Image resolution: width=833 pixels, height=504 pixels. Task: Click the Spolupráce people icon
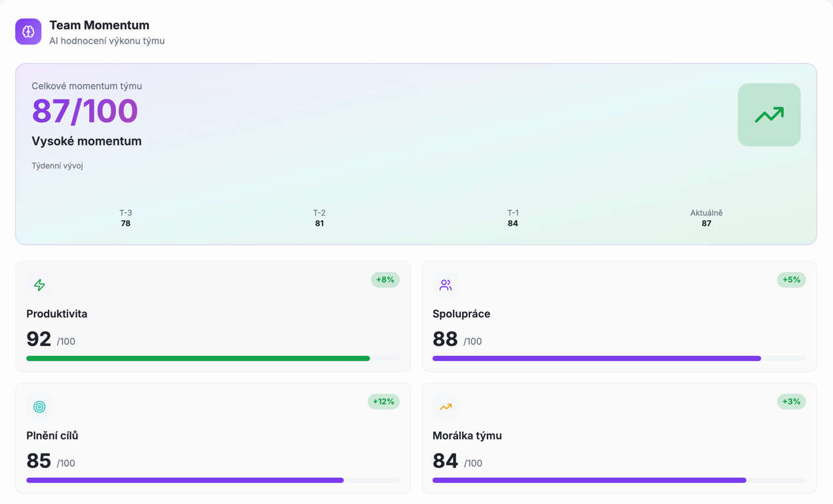click(x=446, y=285)
